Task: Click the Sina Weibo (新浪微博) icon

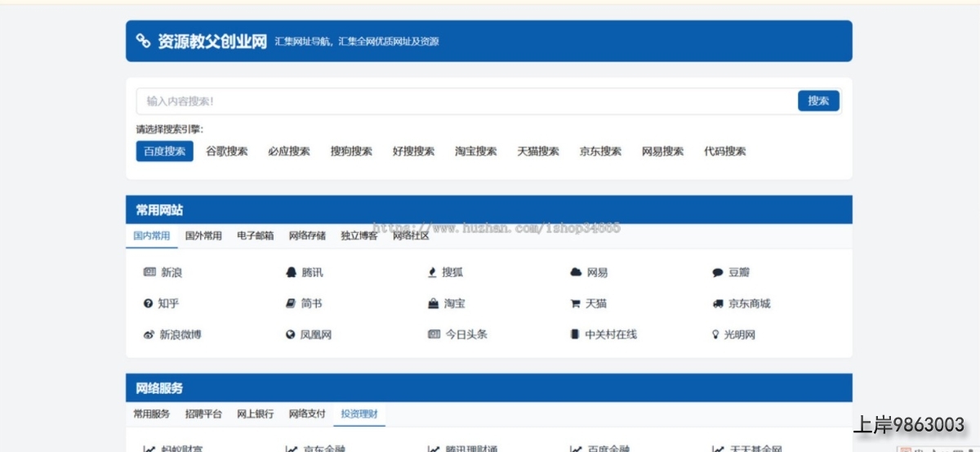Action: click(149, 334)
